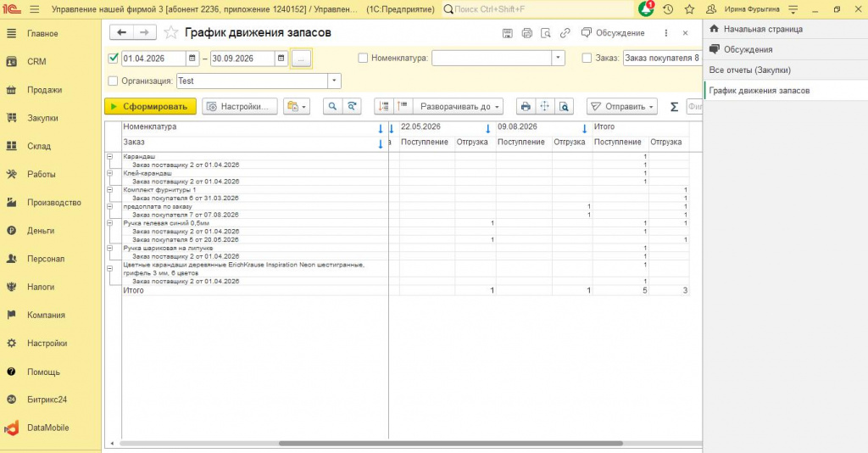Click the preview icon next to title printer

pyautogui.click(x=546, y=33)
